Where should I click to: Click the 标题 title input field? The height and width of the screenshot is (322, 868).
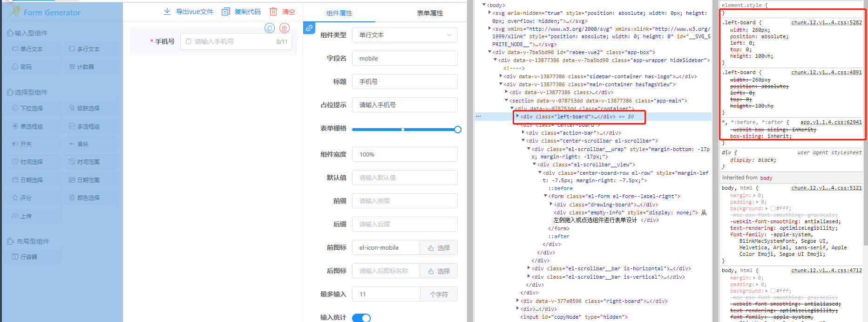coord(405,82)
